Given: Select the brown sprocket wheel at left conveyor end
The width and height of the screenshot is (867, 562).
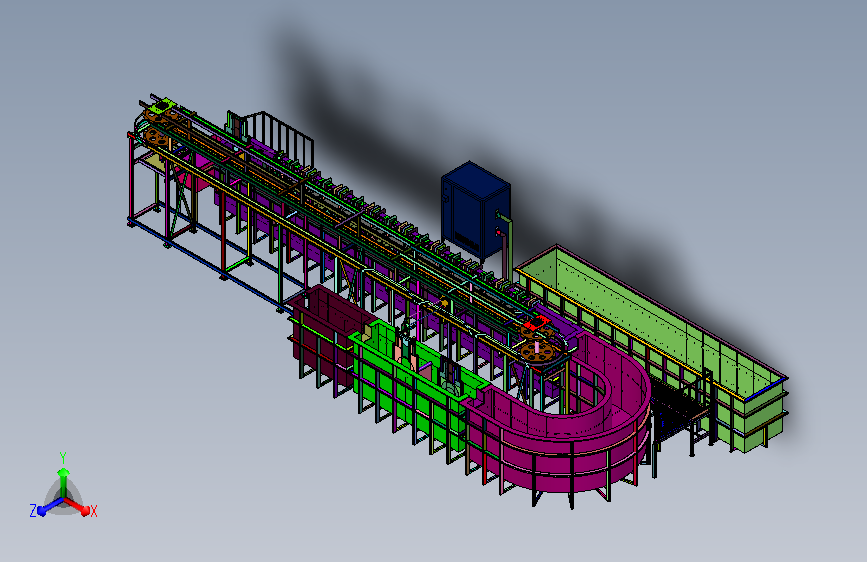Looking at the screenshot, I should point(156,137).
